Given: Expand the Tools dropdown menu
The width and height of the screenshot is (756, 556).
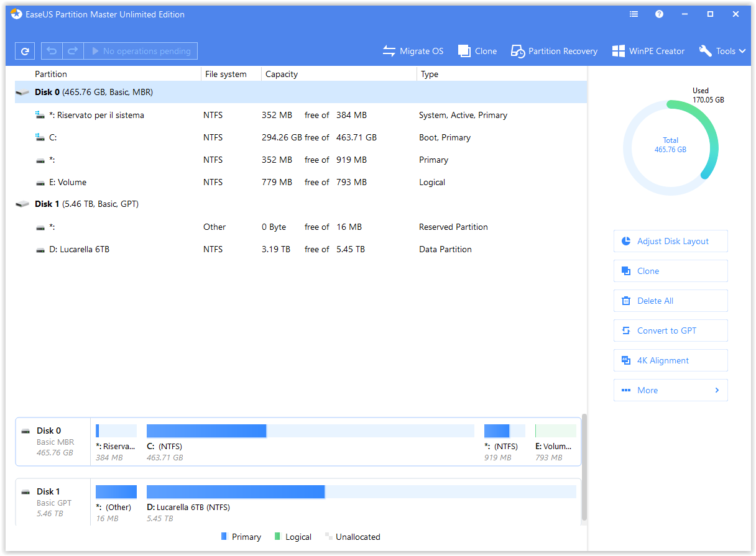Looking at the screenshot, I should (722, 51).
